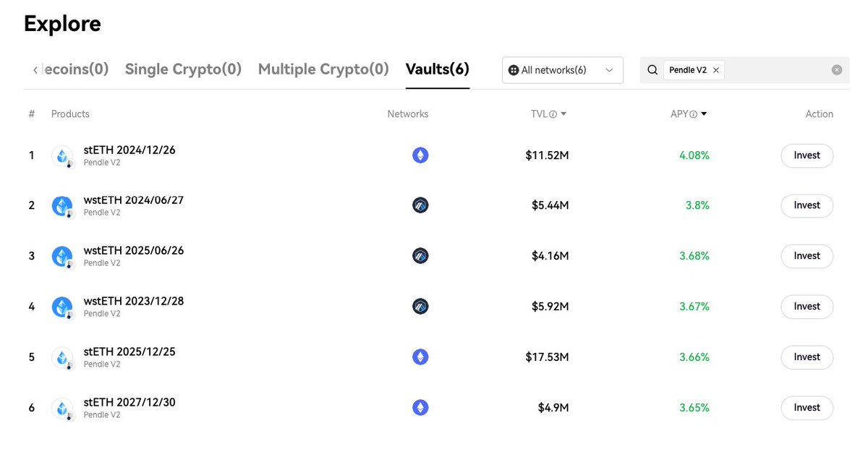Click the 4.08% APY value
The width and height of the screenshot is (868, 452).
(694, 155)
